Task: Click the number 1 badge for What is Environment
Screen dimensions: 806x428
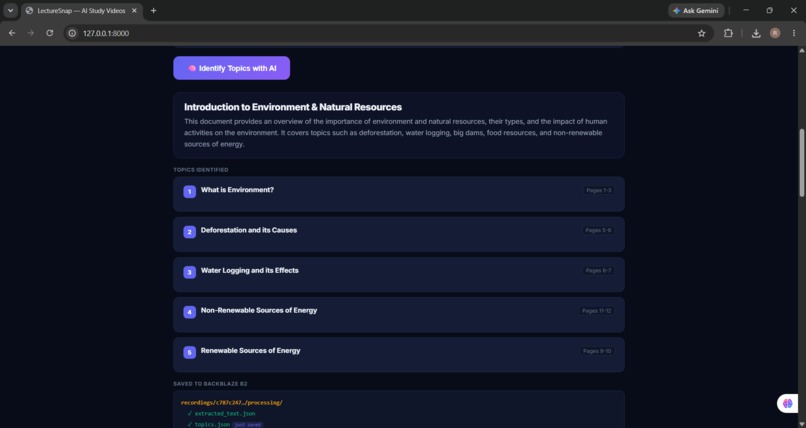Action: click(190, 192)
